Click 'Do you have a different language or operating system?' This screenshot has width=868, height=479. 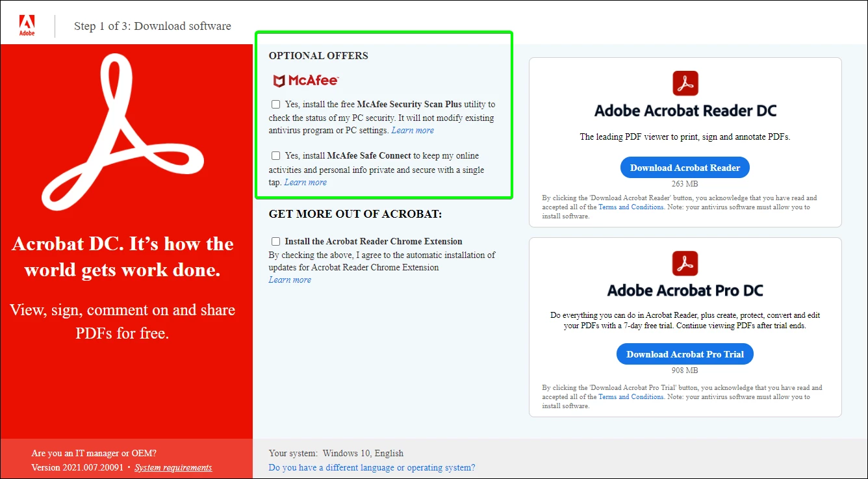372,467
